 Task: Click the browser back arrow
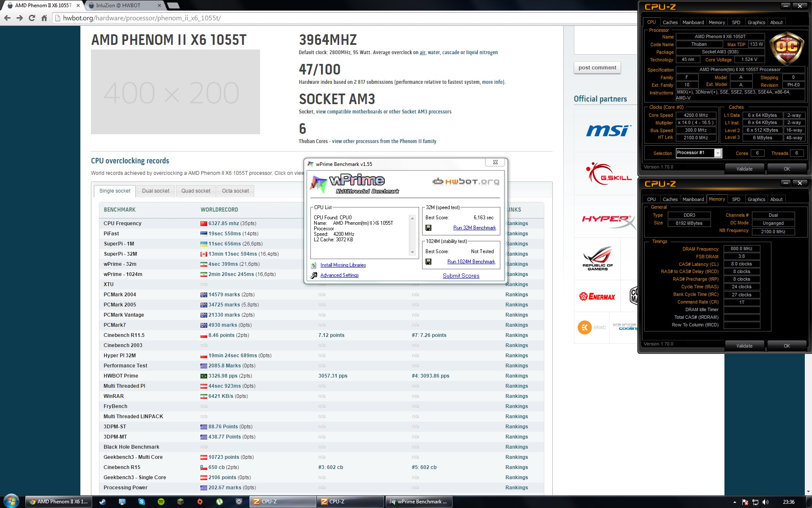[x=7, y=18]
